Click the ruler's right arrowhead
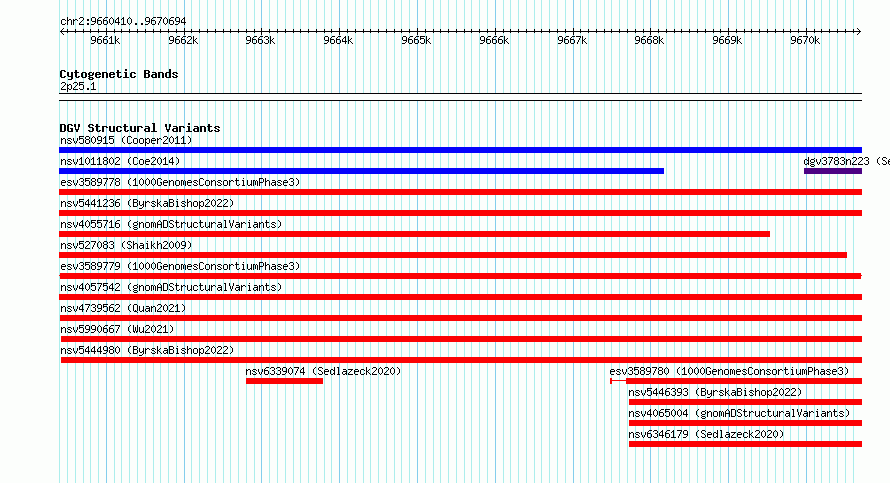 pyautogui.click(x=859, y=32)
